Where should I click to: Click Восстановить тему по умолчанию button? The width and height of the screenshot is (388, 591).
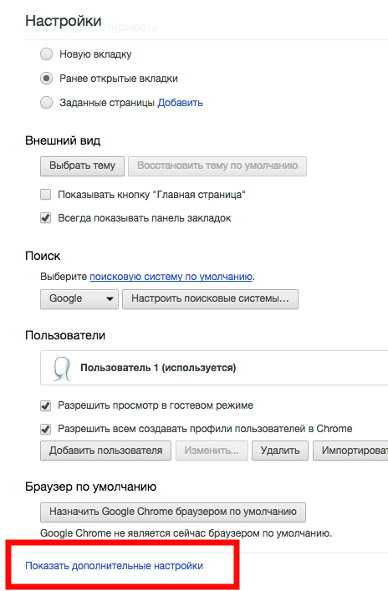coord(217,166)
